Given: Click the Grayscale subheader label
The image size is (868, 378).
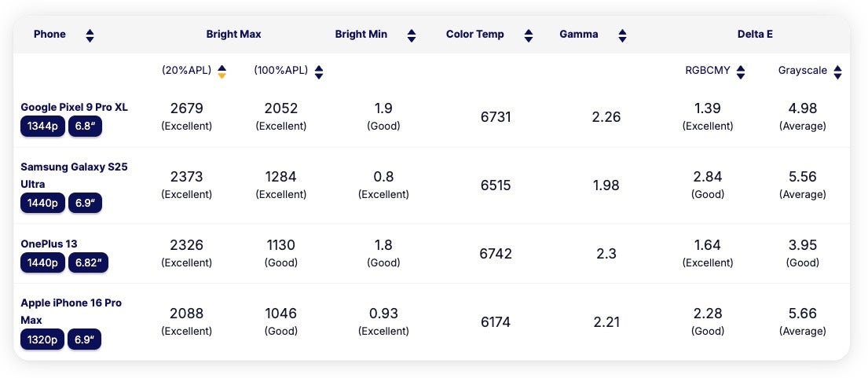Looking at the screenshot, I should click(803, 70).
